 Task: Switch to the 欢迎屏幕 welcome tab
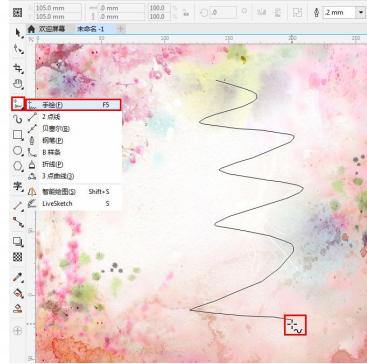pos(52,29)
